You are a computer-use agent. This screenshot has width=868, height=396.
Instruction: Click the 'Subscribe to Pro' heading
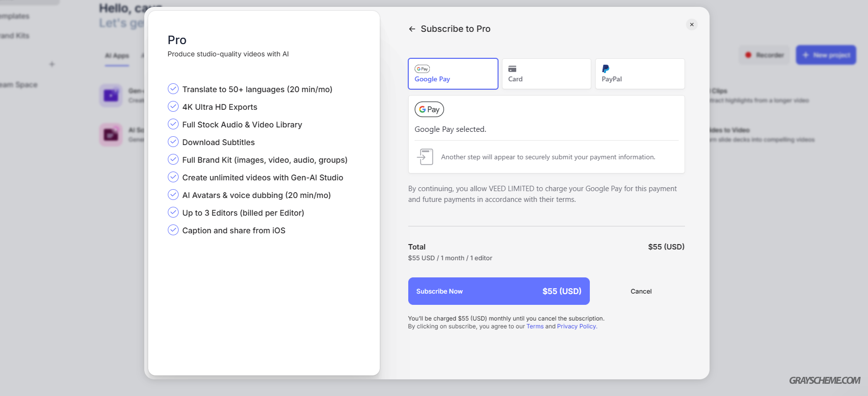[x=455, y=29]
